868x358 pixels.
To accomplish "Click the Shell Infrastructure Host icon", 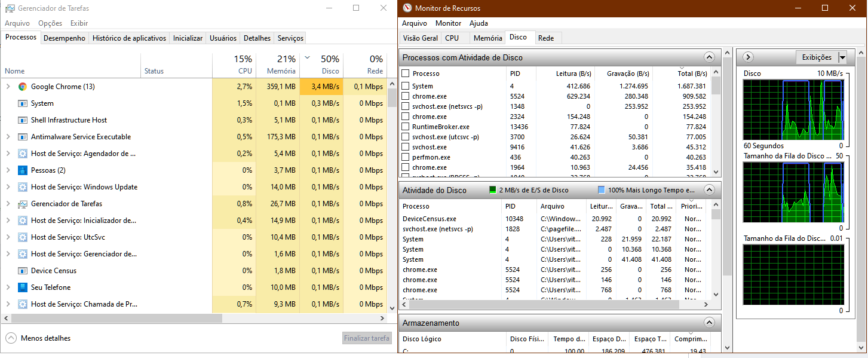I will tap(23, 120).
